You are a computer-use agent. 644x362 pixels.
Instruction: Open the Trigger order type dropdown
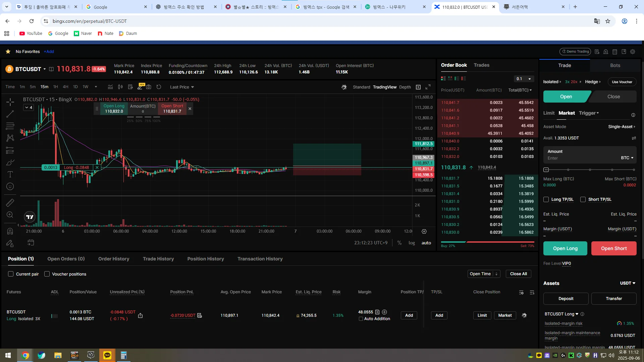pyautogui.click(x=589, y=113)
